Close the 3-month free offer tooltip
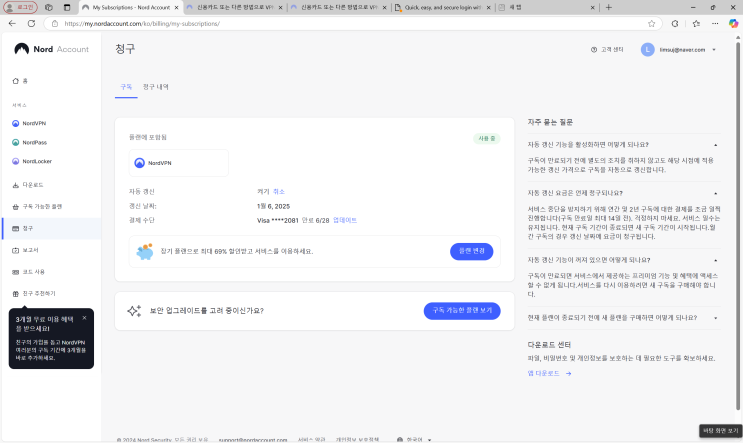 [x=84, y=318]
